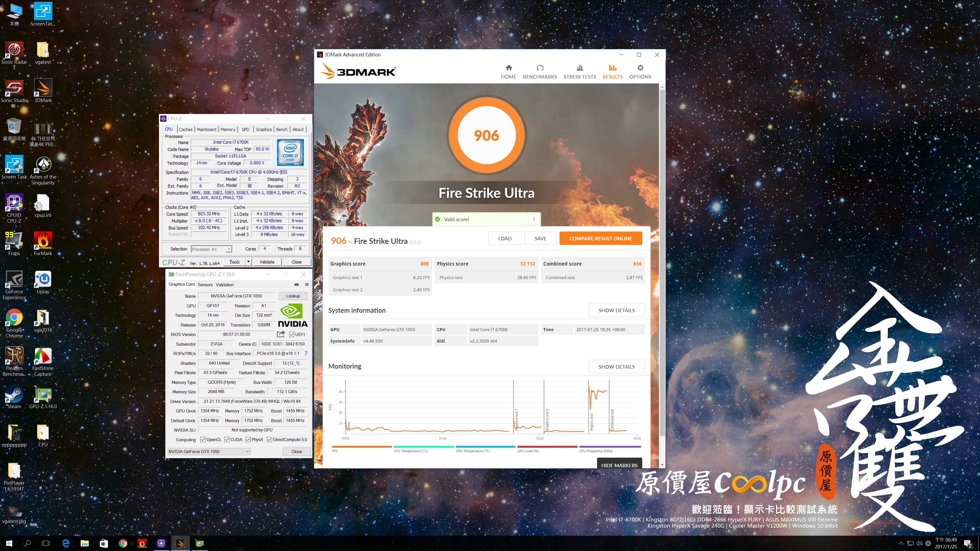Open Microsoft Edge from taskbar

pos(65,543)
